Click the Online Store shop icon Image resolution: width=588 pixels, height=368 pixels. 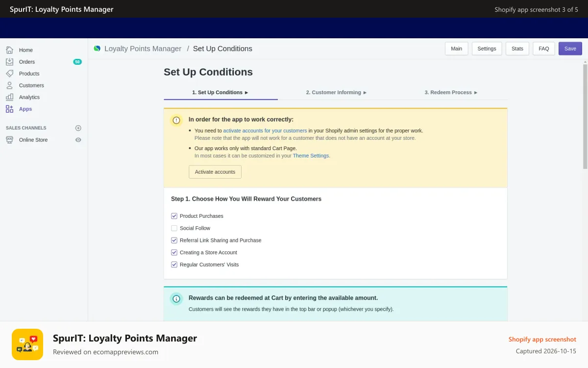(10, 140)
